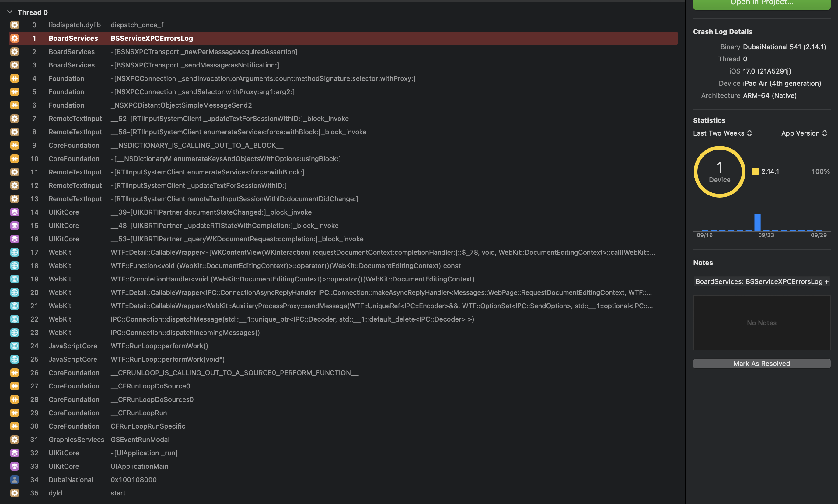Click the No Notes text area
Image resolution: width=838 pixels, height=504 pixels.
tap(762, 323)
